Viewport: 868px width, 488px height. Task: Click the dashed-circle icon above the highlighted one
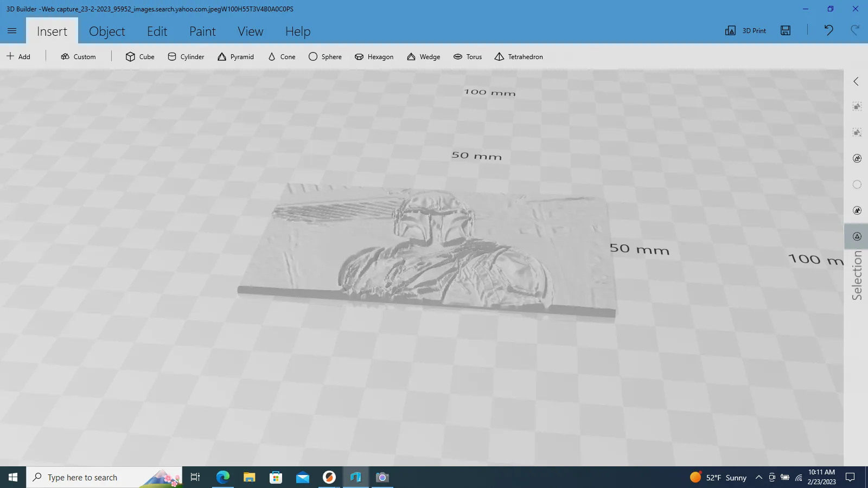coord(857,210)
